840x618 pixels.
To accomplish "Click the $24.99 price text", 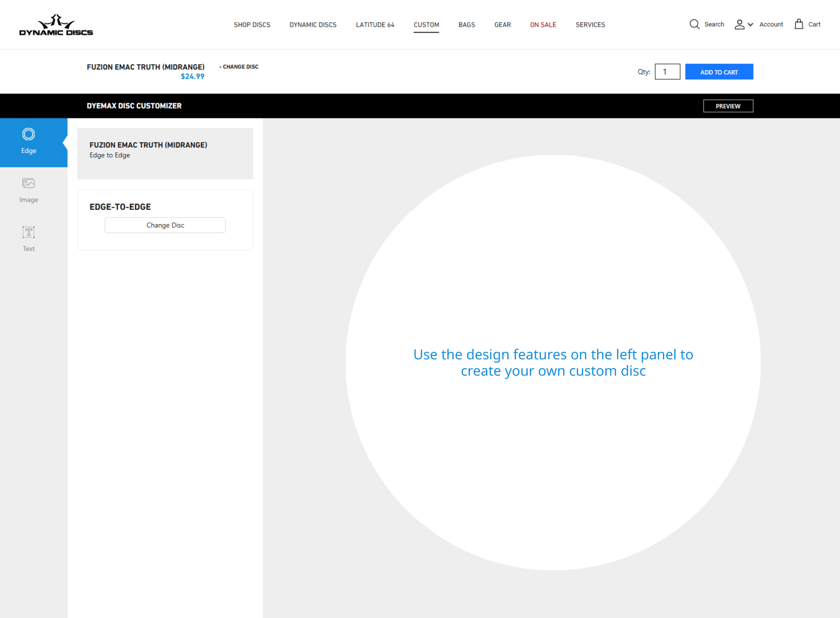I will tap(192, 77).
